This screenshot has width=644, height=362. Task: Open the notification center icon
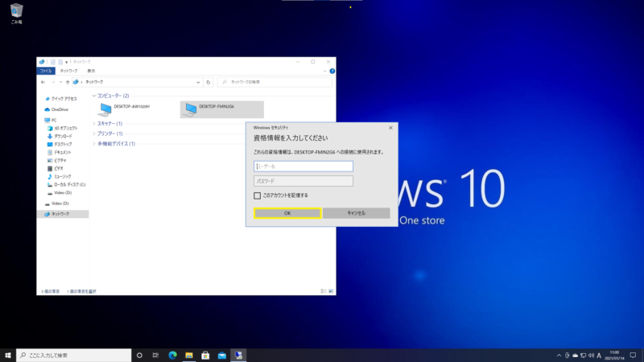pos(633,356)
